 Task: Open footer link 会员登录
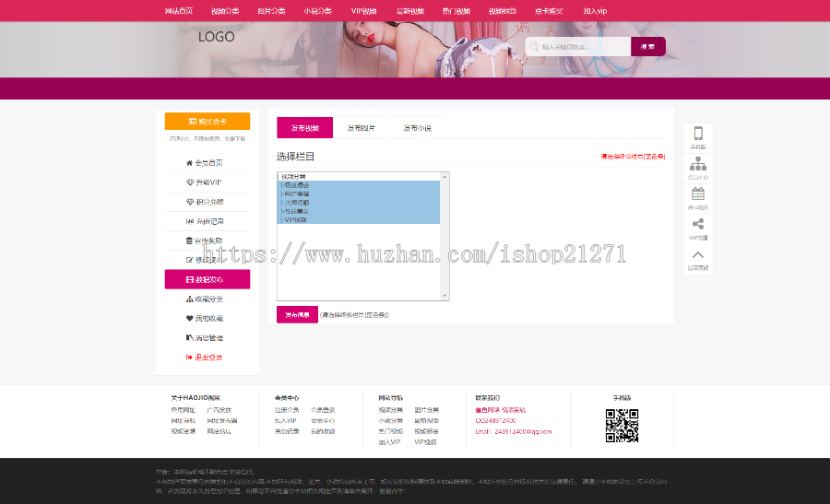coord(323,410)
